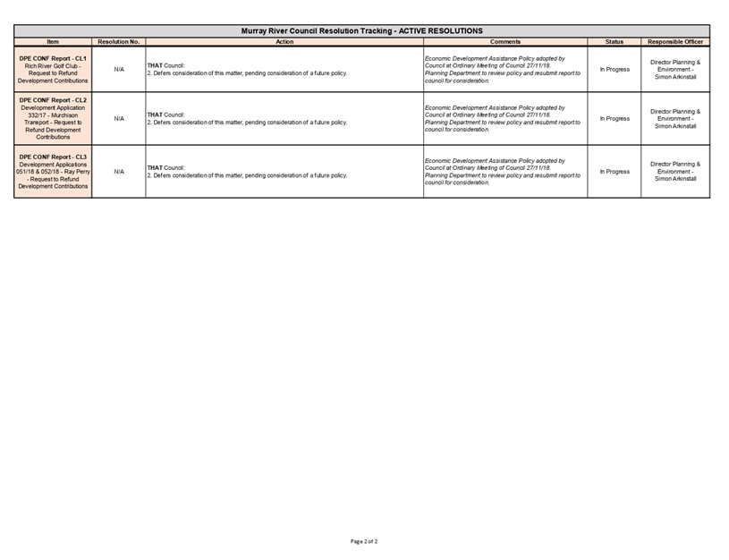Select the 'DPE CONF Report - CL2' item cell

pyautogui.click(x=53, y=119)
